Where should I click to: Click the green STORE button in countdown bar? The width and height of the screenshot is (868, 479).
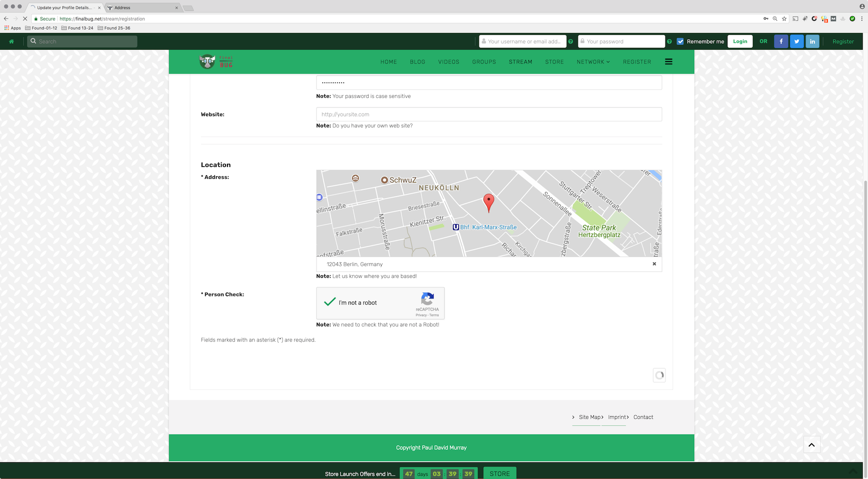[x=500, y=474]
